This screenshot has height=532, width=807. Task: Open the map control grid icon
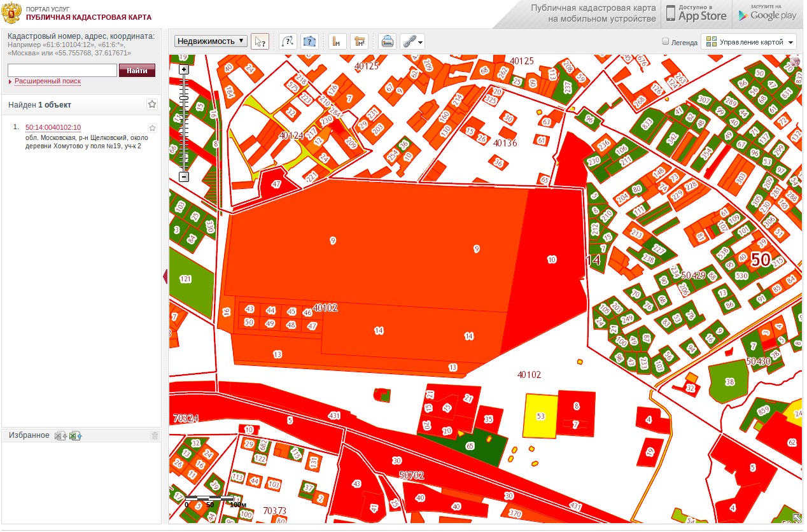coord(712,42)
